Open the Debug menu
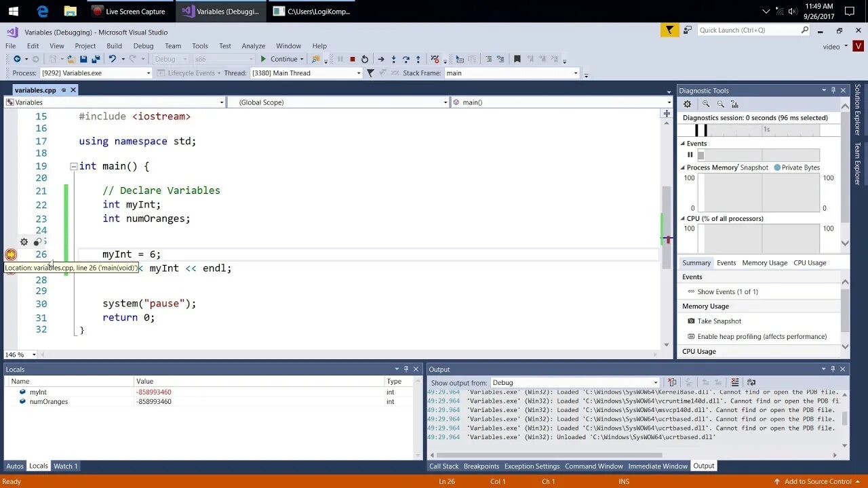Image resolution: width=868 pixels, height=488 pixels. coord(143,46)
